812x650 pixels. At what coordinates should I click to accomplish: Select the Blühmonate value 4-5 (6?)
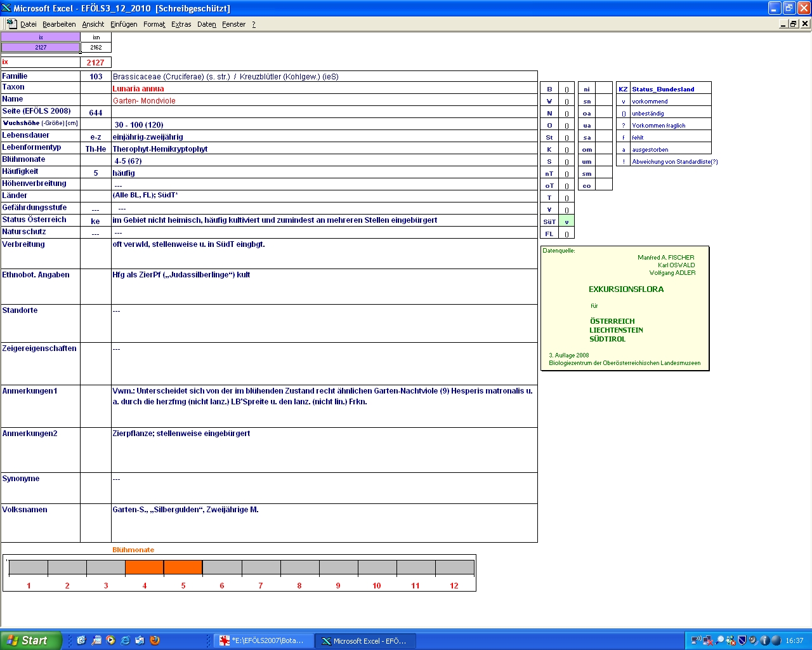pos(324,161)
